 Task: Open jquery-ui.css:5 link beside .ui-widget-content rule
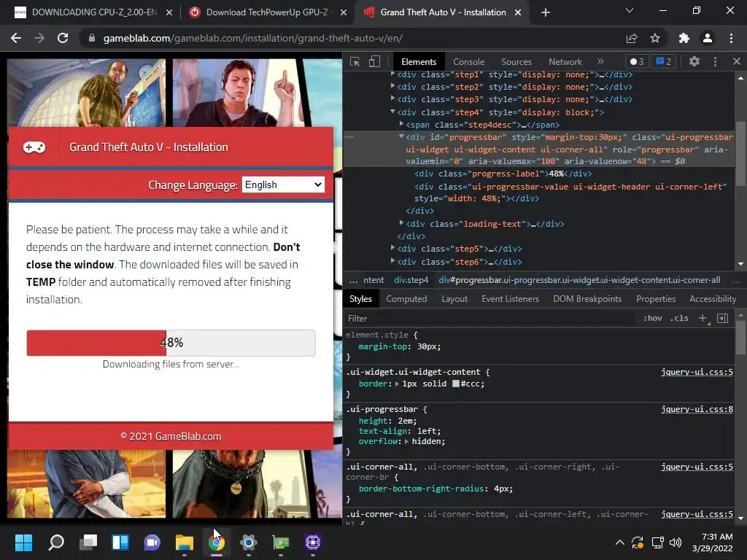tap(697, 372)
